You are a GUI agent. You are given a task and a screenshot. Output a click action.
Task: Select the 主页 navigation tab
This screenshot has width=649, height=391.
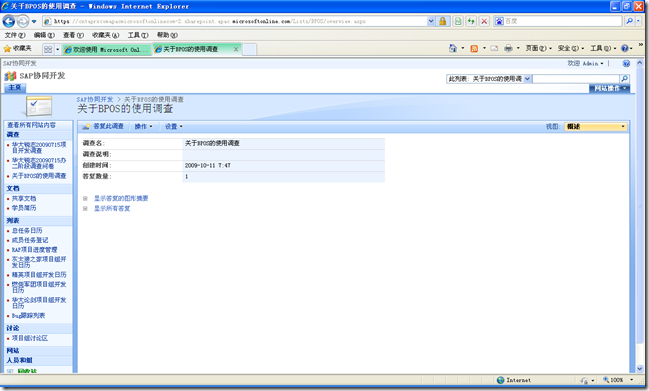[15, 87]
